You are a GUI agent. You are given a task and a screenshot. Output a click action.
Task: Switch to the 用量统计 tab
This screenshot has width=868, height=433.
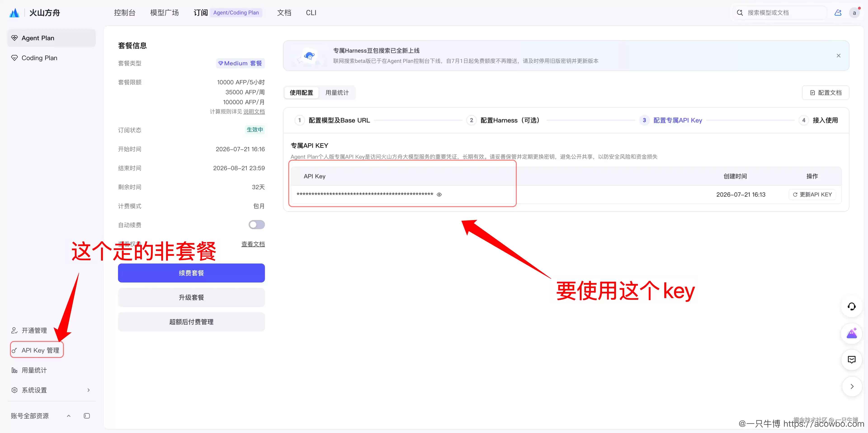coord(337,93)
